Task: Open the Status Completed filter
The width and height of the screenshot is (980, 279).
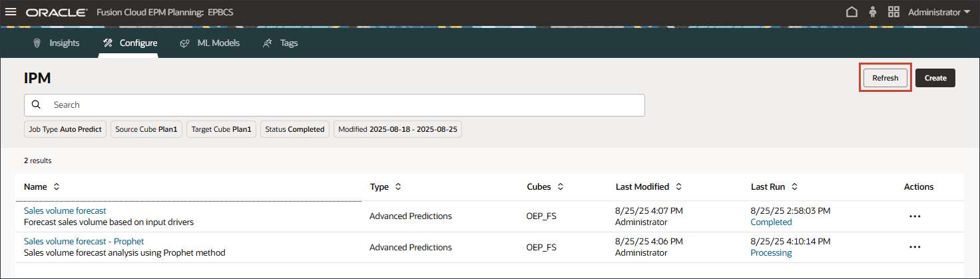Action: click(x=295, y=129)
